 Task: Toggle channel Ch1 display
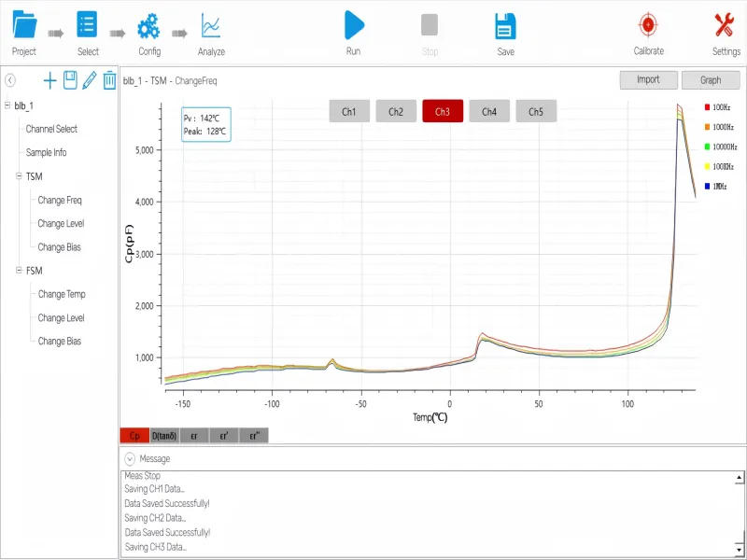(349, 112)
